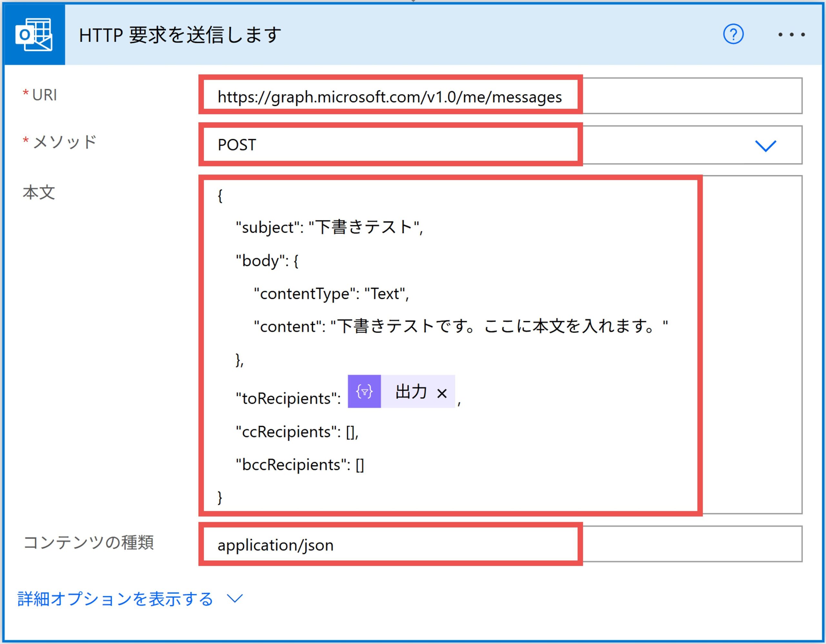Click the POST method combo box

tap(389, 145)
